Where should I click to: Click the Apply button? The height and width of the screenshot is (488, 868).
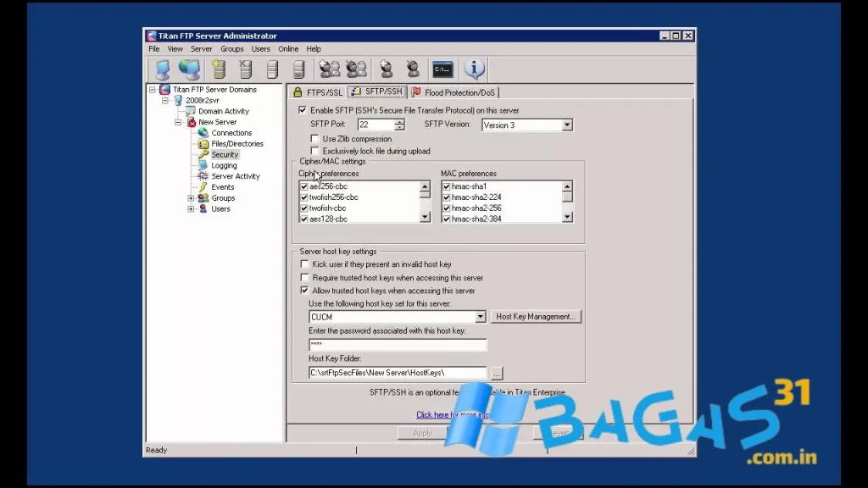pyautogui.click(x=422, y=433)
